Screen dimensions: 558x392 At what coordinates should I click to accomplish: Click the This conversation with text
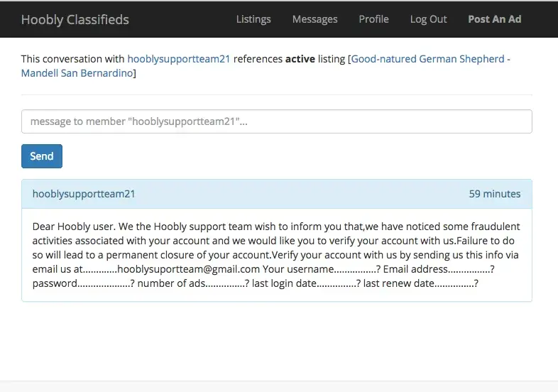pyautogui.click(x=72, y=59)
